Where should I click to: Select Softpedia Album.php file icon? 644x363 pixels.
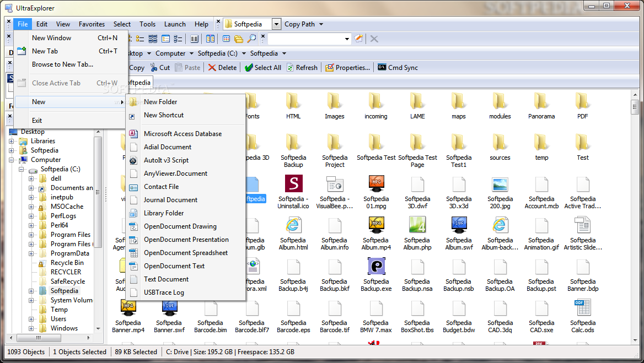pyautogui.click(x=417, y=225)
